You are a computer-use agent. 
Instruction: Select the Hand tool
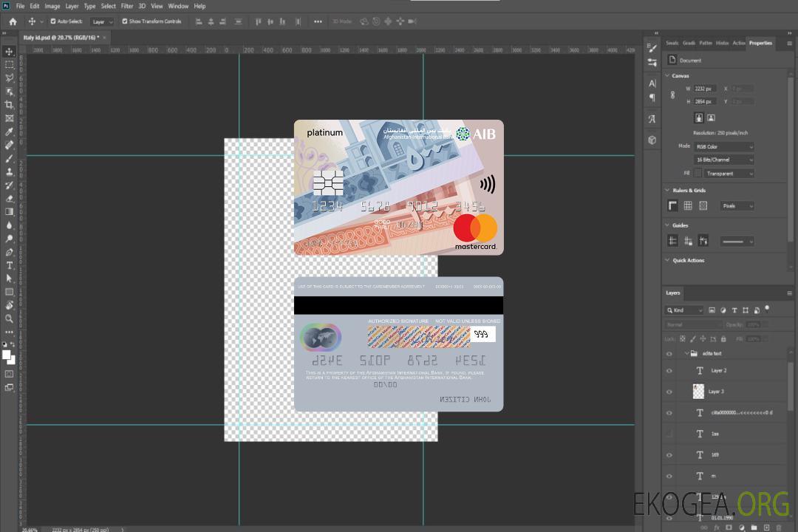(x=9, y=305)
